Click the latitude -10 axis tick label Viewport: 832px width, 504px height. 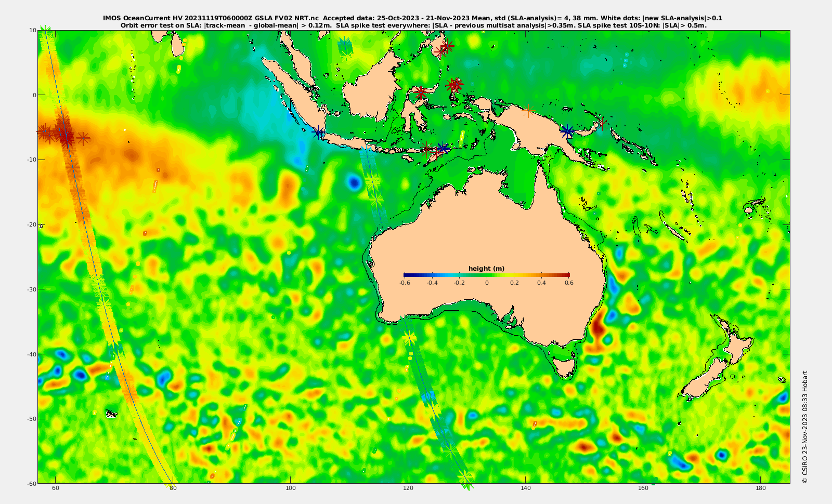click(31, 160)
